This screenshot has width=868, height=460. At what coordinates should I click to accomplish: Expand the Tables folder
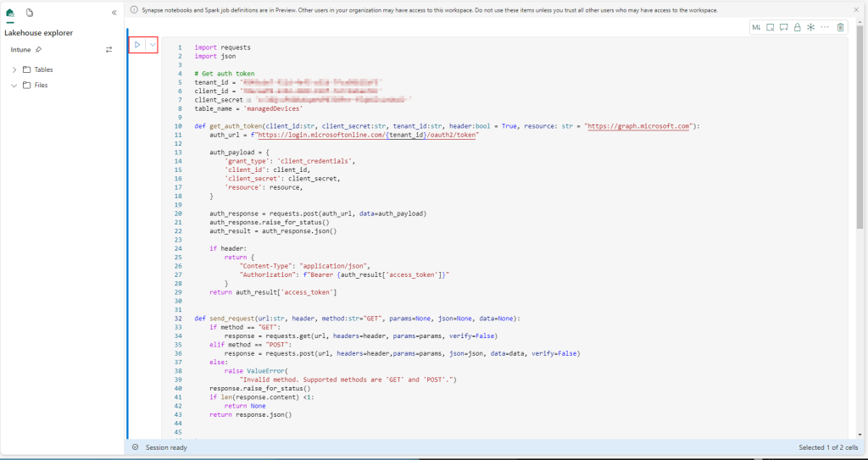14,69
